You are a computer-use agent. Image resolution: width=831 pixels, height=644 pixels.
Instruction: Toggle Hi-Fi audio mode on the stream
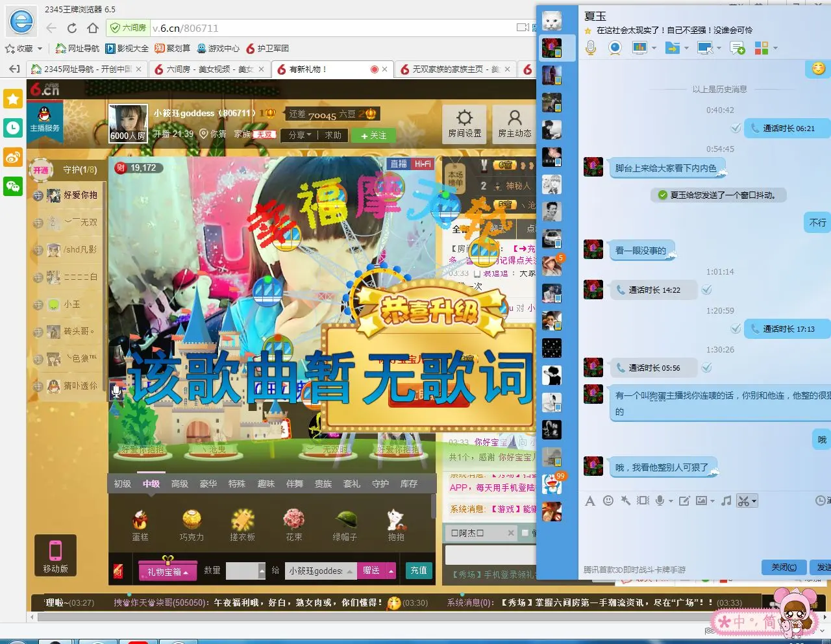point(423,164)
